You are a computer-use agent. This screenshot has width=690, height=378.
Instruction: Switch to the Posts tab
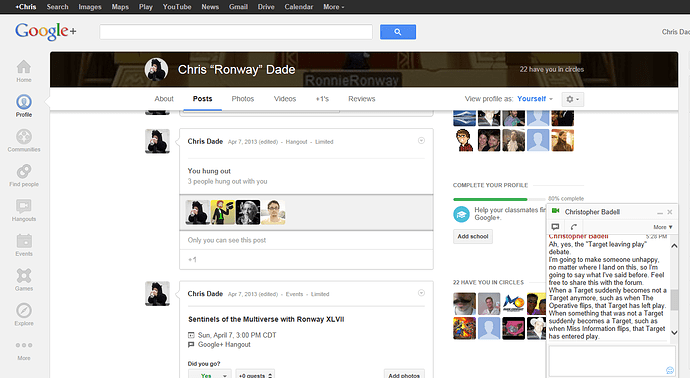pos(202,99)
